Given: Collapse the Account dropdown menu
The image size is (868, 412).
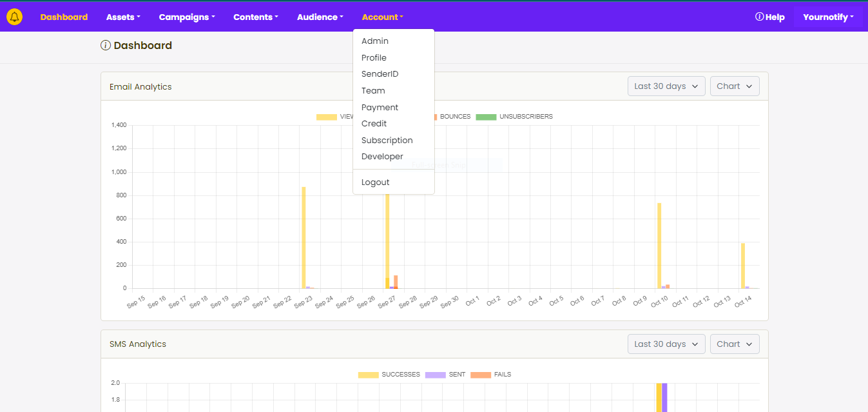Looking at the screenshot, I should point(383,17).
